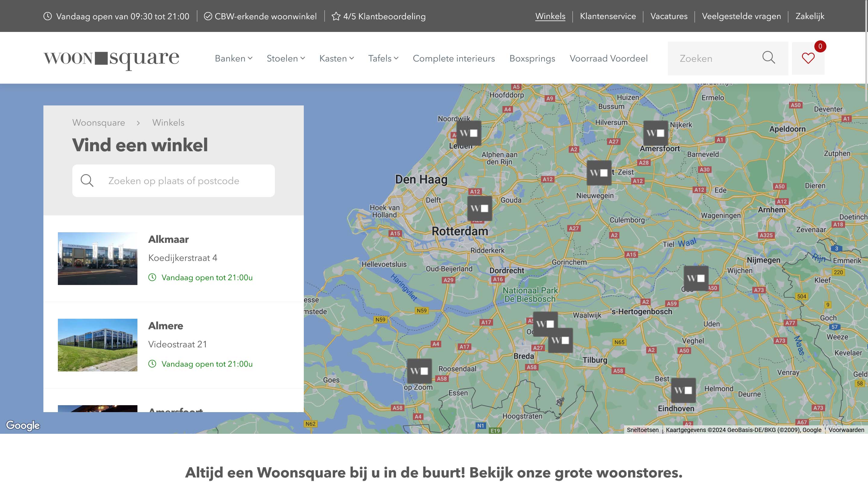The width and height of the screenshot is (868, 482).
Task: Click the CBW-erkende woonwinkel text
Action: [266, 16]
